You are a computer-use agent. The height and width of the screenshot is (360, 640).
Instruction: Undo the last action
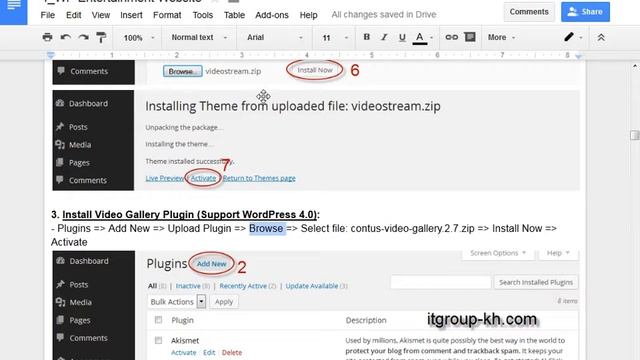(65, 38)
